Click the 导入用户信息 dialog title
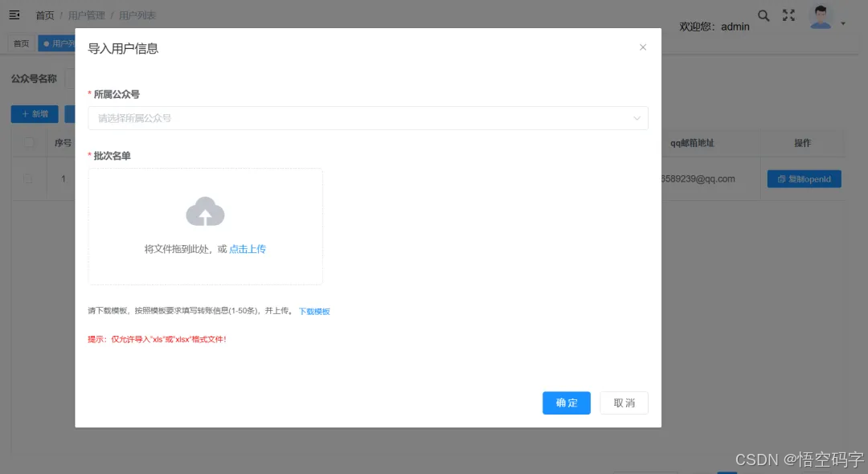This screenshot has width=868, height=474. point(123,49)
